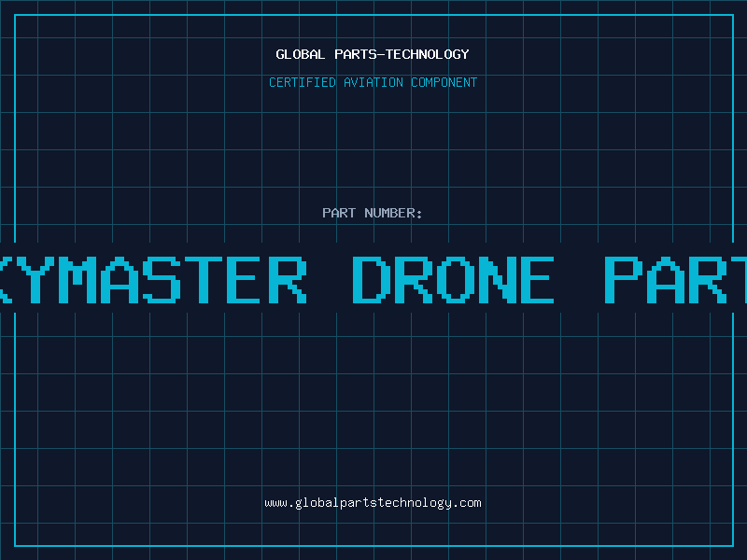Image resolution: width=747 pixels, height=560 pixels.
Task: Click the word PARTS in the company heading
Action: (x=356, y=54)
